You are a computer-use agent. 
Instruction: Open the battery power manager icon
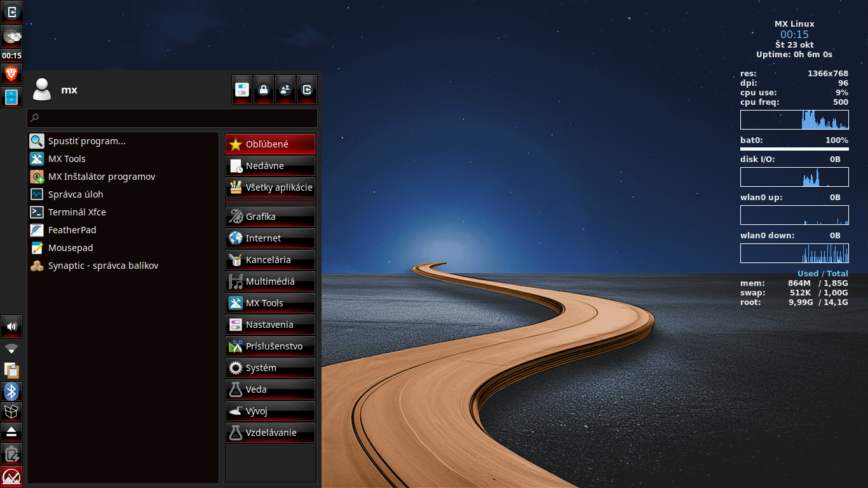point(11,454)
